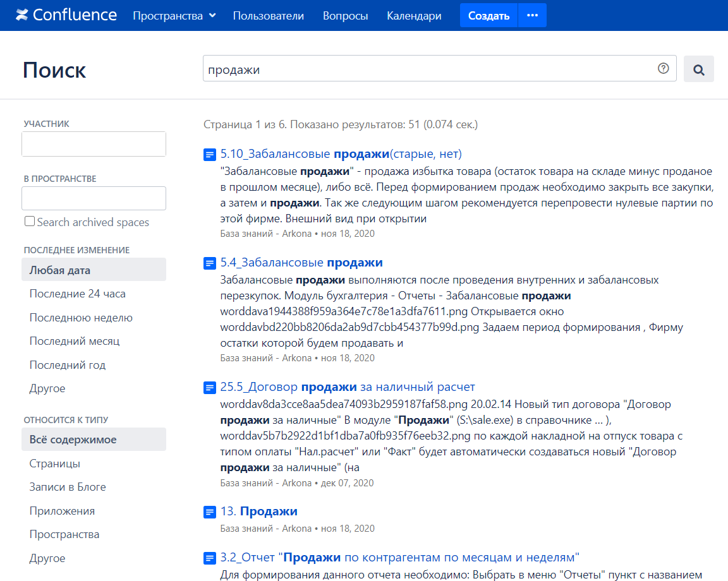Enable Search archived spaces checkbox
This screenshot has height=581, width=728.
[x=30, y=222]
